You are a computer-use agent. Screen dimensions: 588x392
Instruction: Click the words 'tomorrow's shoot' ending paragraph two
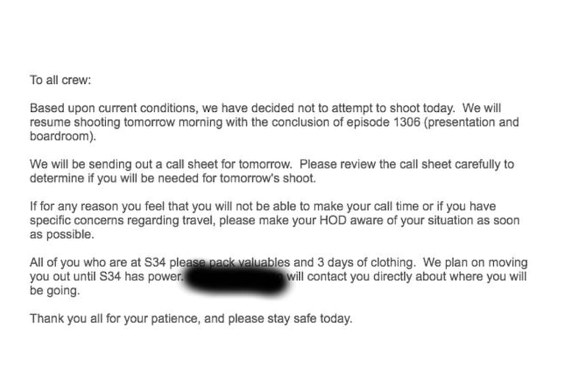click(266, 179)
